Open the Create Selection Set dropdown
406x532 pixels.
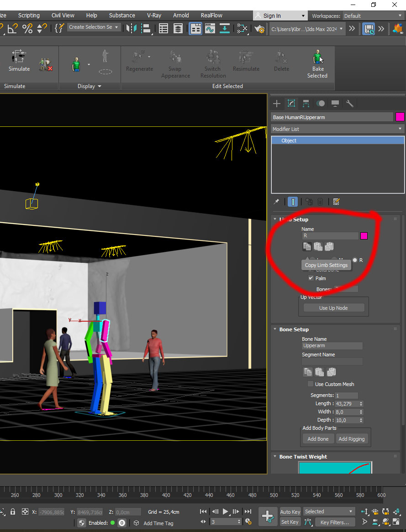94,27
